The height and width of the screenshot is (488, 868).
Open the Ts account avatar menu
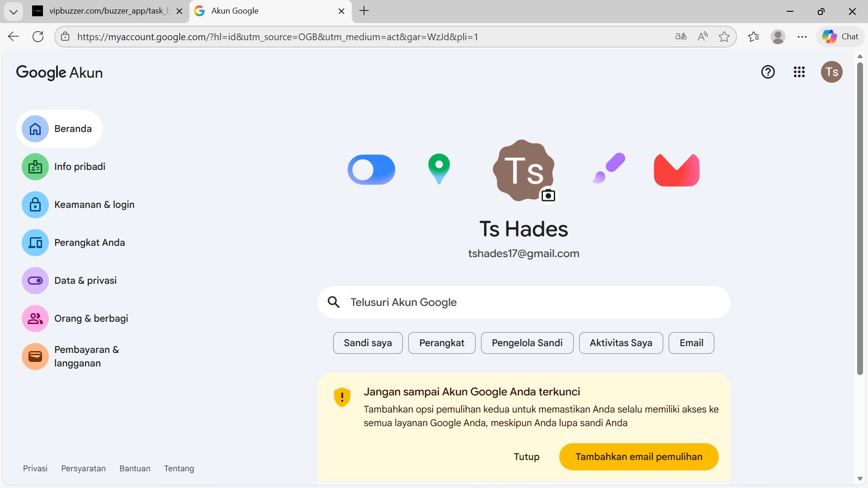click(x=831, y=72)
